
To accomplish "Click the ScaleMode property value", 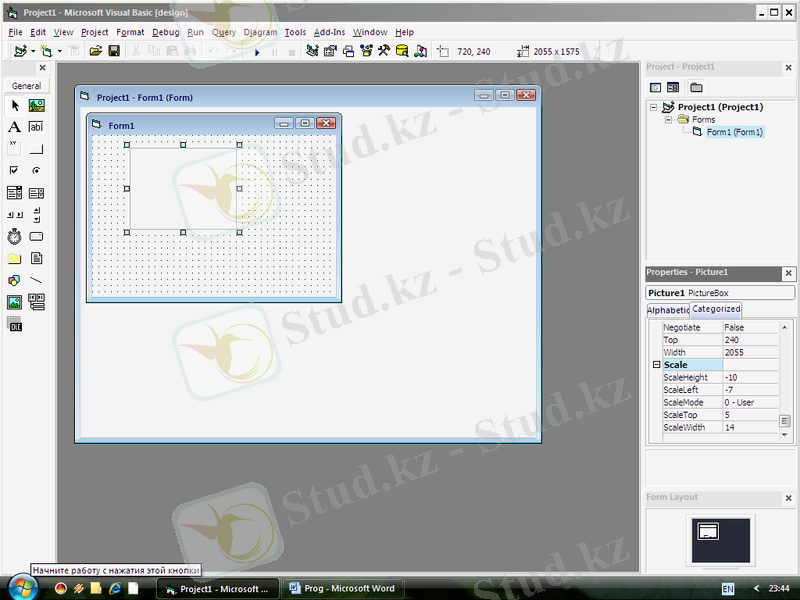I will pyautogui.click(x=750, y=403).
